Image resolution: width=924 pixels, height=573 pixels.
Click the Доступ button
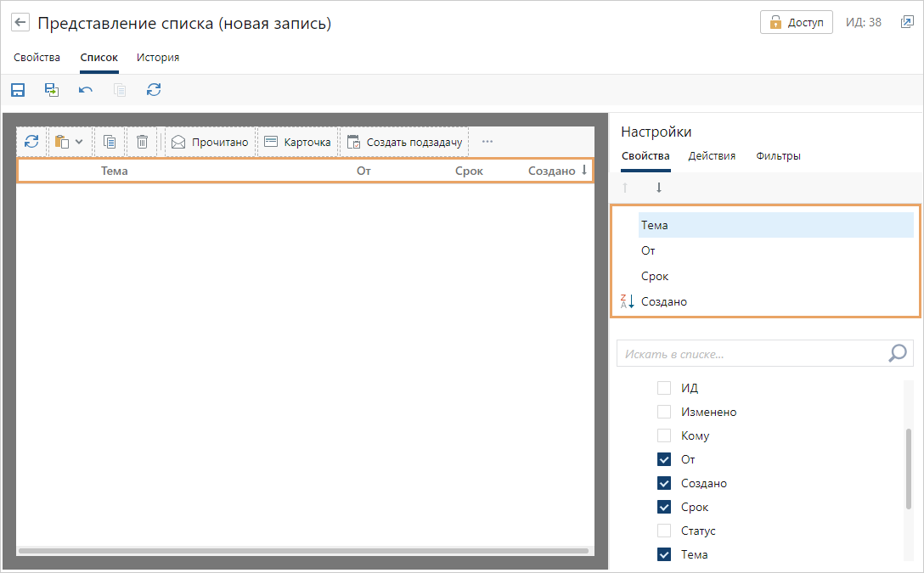(797, 23)
